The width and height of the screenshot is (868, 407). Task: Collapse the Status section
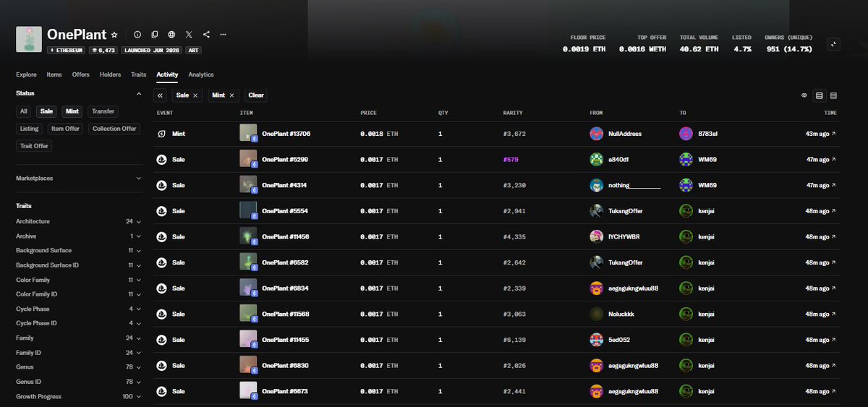click(x=138, y=93)
